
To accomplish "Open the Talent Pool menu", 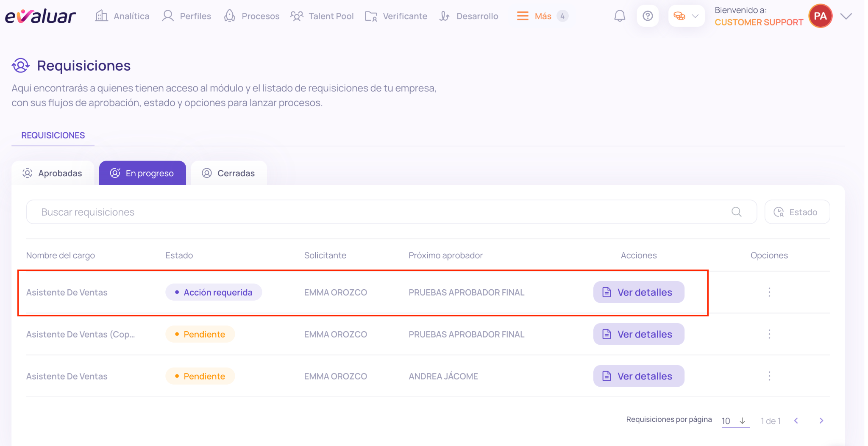I will pos(322,16).
